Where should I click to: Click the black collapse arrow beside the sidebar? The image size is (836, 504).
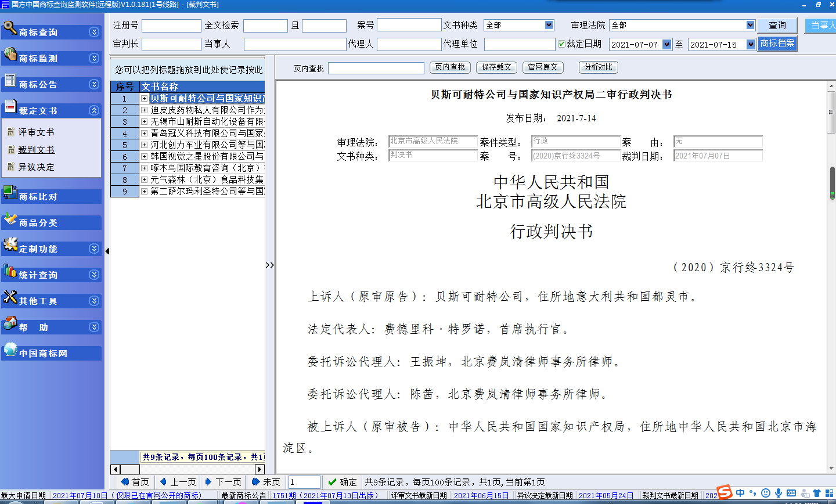click(x=107, y=251)
